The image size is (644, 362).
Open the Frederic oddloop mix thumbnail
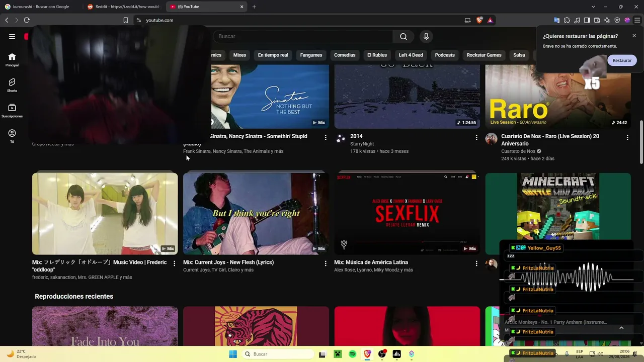pyautogui.click(x=105, y=214)
